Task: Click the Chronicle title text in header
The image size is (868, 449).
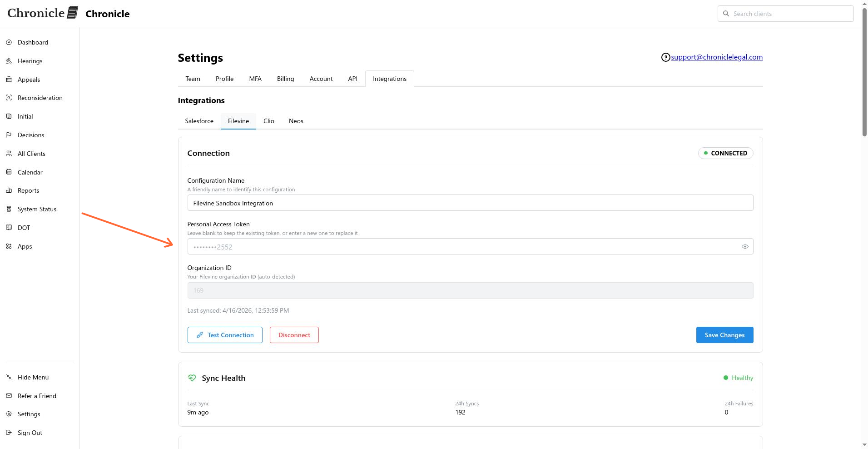Action: pos(108,14)
